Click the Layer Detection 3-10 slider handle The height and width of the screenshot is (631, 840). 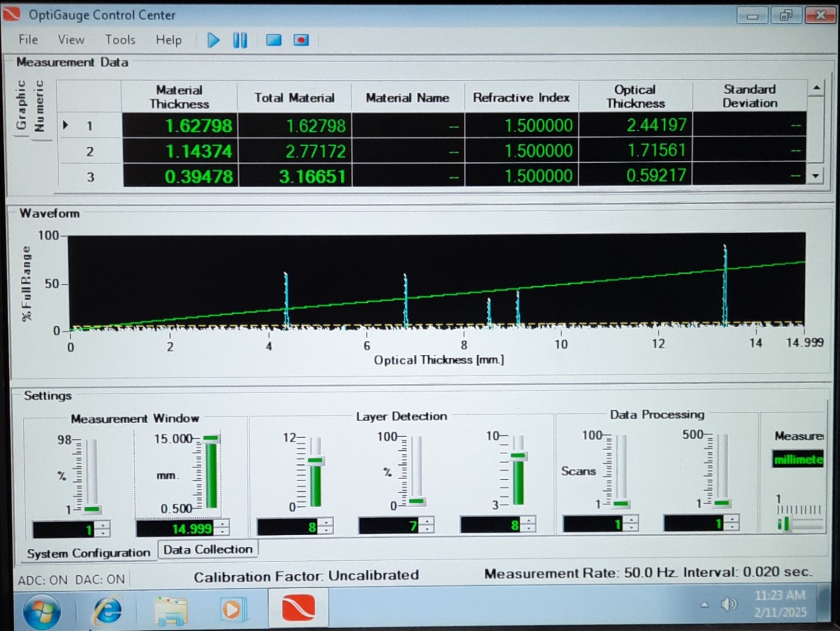pyautogui.click(x=518, y=456)
